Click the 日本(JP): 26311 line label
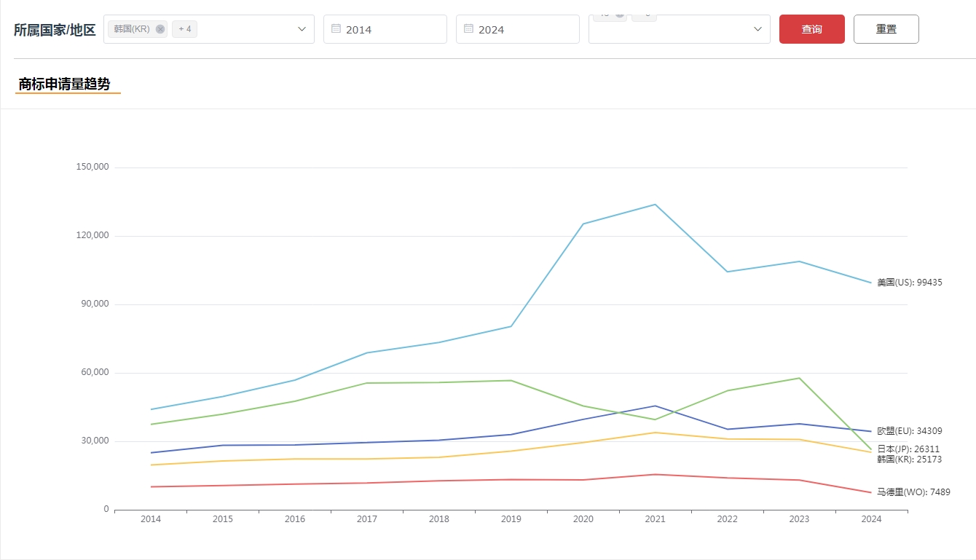 point(908,449)
